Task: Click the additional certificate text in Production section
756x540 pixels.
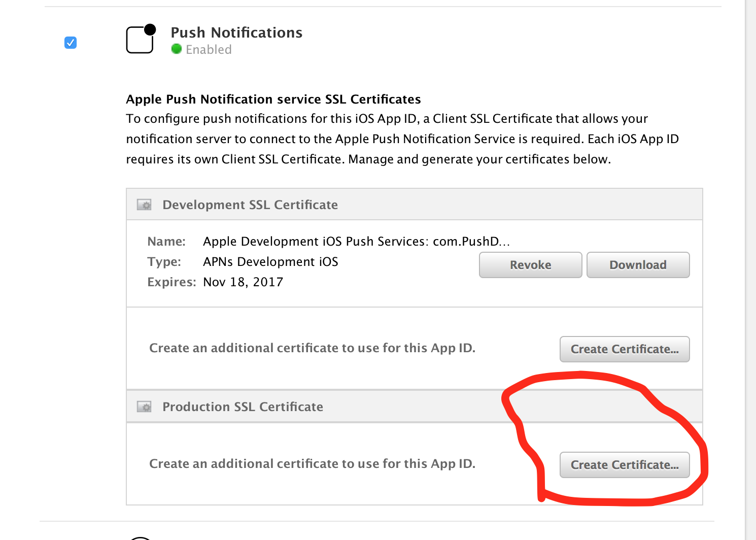Action: (x=312, y=464)
